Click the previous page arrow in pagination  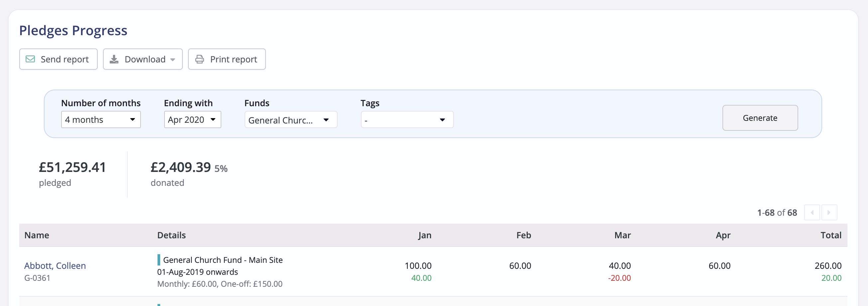pyautogui.click(x=812, y=212)
